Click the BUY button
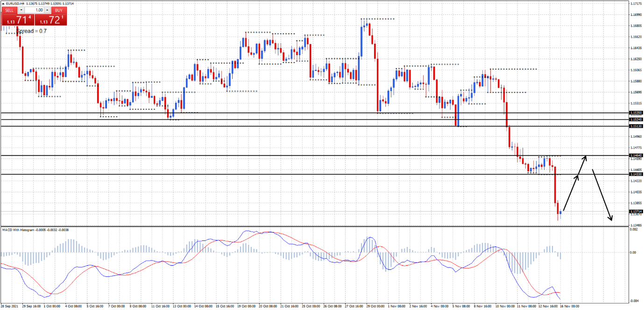644x310 pixels. click(x=58, y=10)
